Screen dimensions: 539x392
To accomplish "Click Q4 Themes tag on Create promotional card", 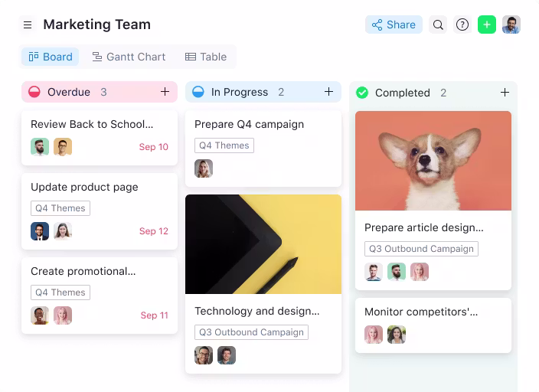I will tap(60, 292).
